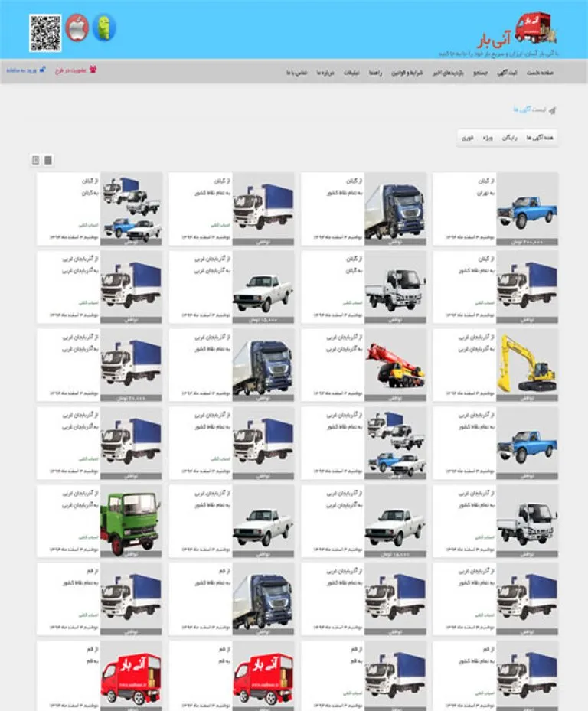Open the green truck listing thumbnail
The image size is (588, 711).
pos(131,522)
